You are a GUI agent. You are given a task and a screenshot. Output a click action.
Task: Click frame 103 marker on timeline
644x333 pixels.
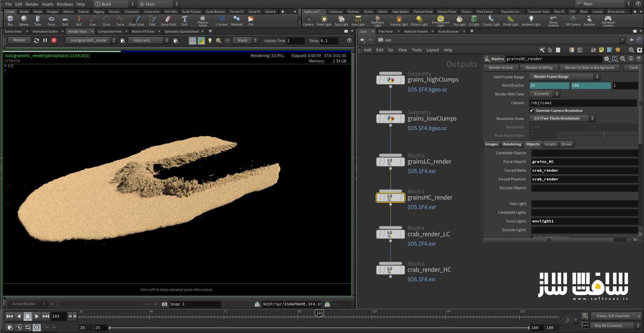(x=319, y=313)
